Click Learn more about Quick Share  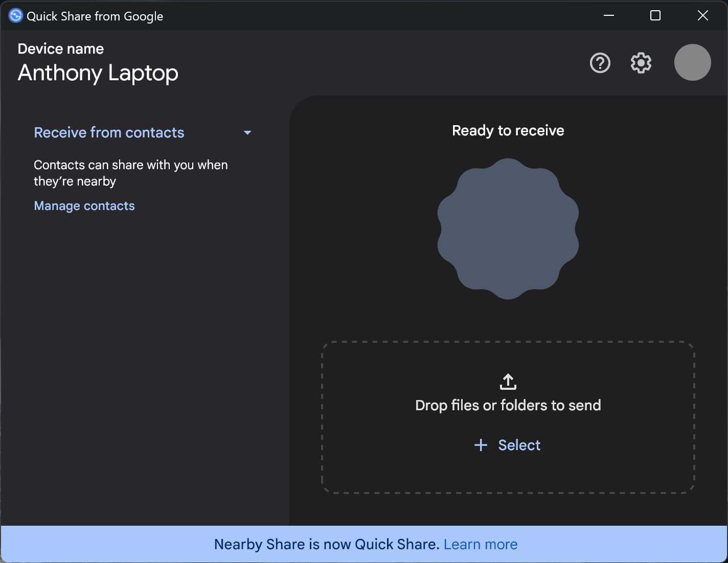click(x=480, y=544)
